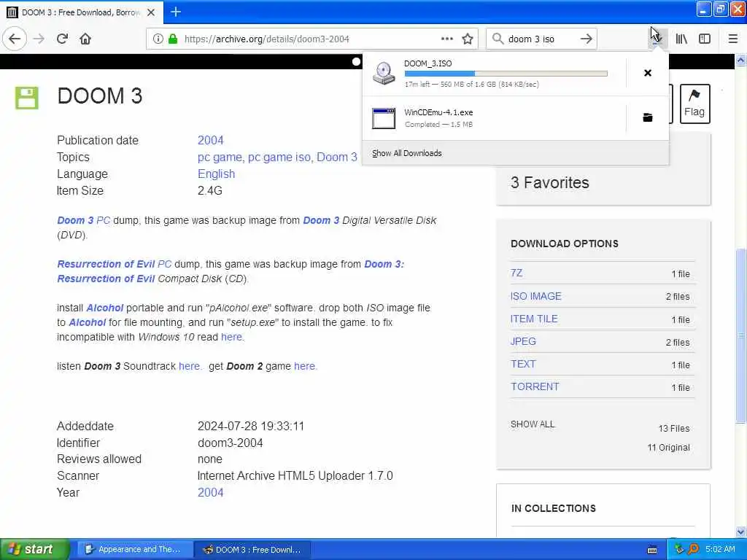747x560 pixels.
Task: Open the Doom 3 Soundtrack 'here' link
Action: click(x=189, y=366)
